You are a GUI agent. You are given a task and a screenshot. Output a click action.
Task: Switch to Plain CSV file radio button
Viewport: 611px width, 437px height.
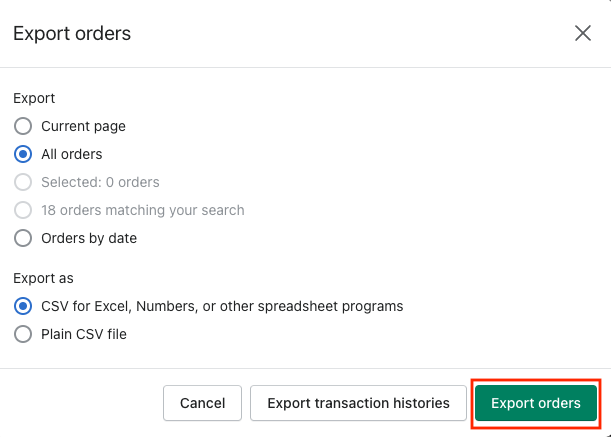pos(23,334)
